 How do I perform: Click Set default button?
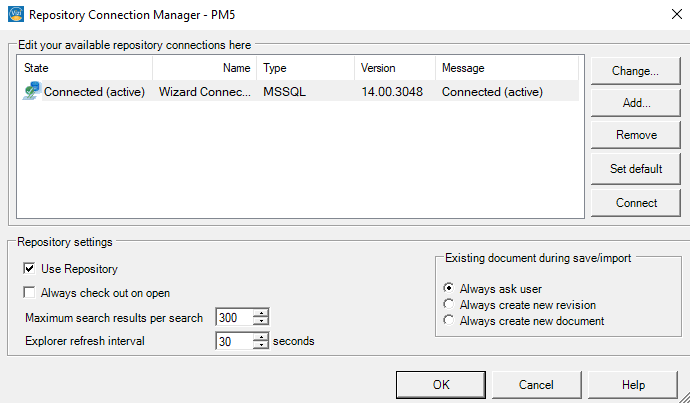click(x=635, y=169)
